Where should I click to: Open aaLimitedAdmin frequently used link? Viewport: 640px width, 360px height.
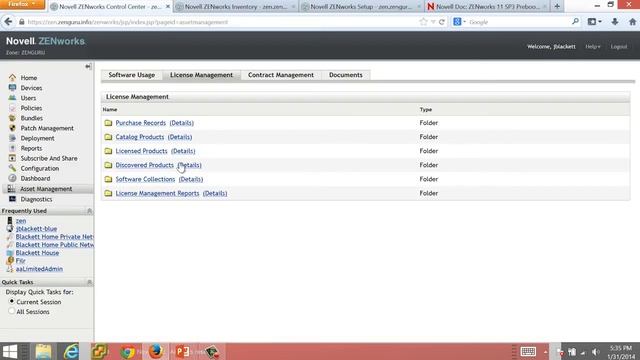click(x=39, y=269)
